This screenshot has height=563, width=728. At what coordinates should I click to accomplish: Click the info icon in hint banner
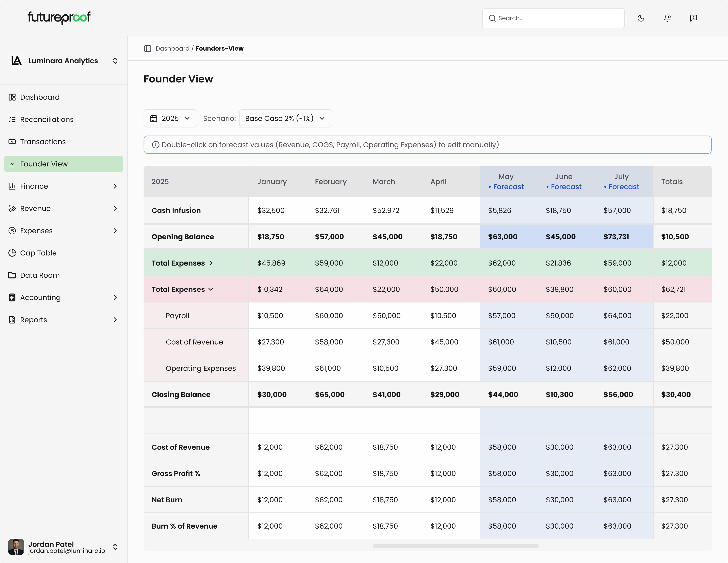coord(155,145)
